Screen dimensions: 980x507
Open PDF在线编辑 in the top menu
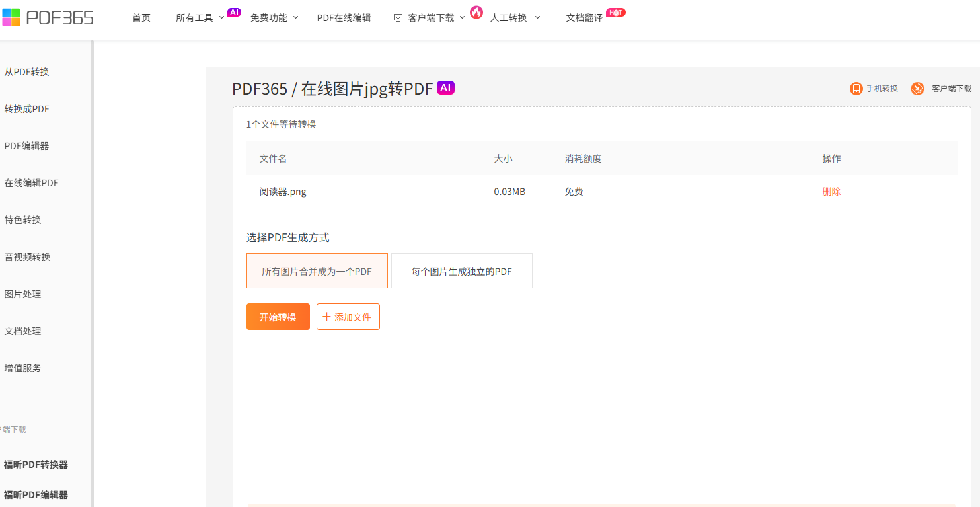point(344,18)
